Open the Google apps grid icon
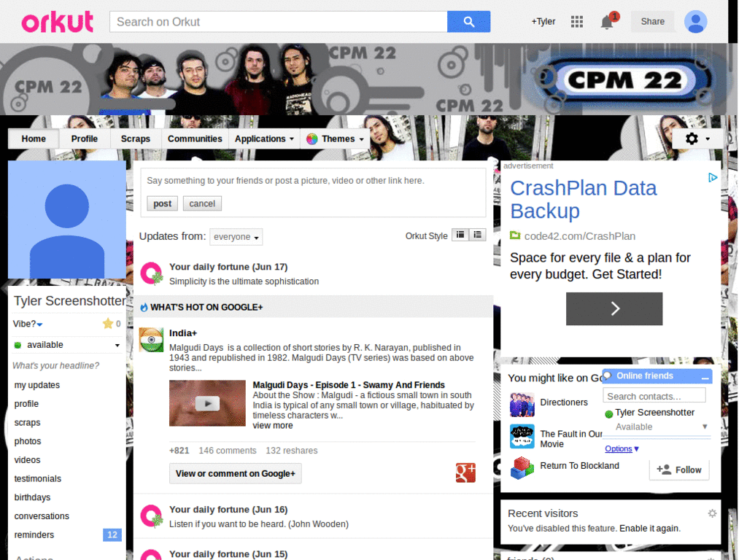Viewport: 747px width, 560px height. click(576, 21)
